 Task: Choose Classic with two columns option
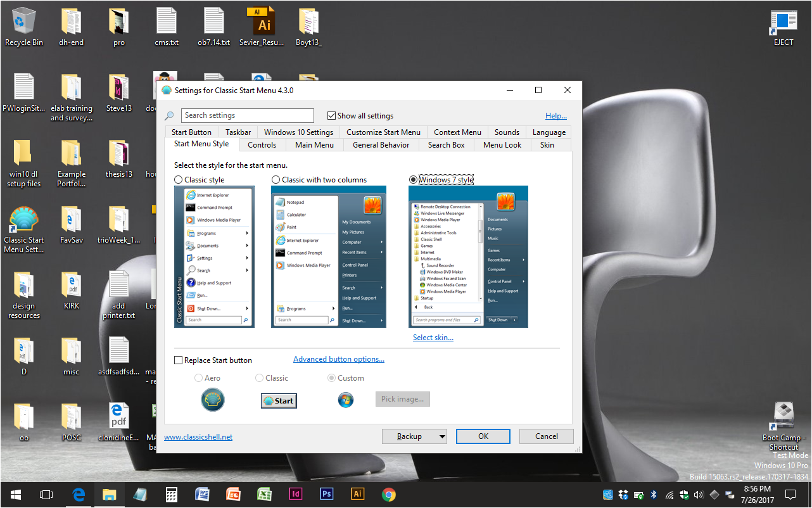276,180
